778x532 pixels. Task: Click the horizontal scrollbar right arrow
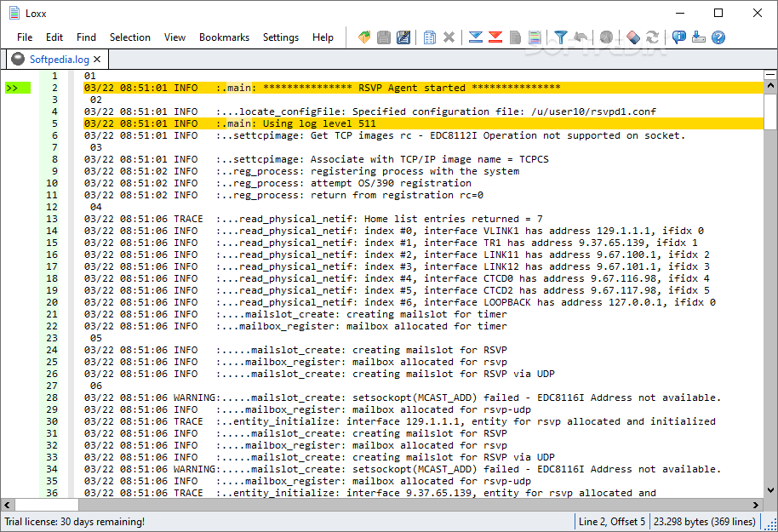point(756,505)
